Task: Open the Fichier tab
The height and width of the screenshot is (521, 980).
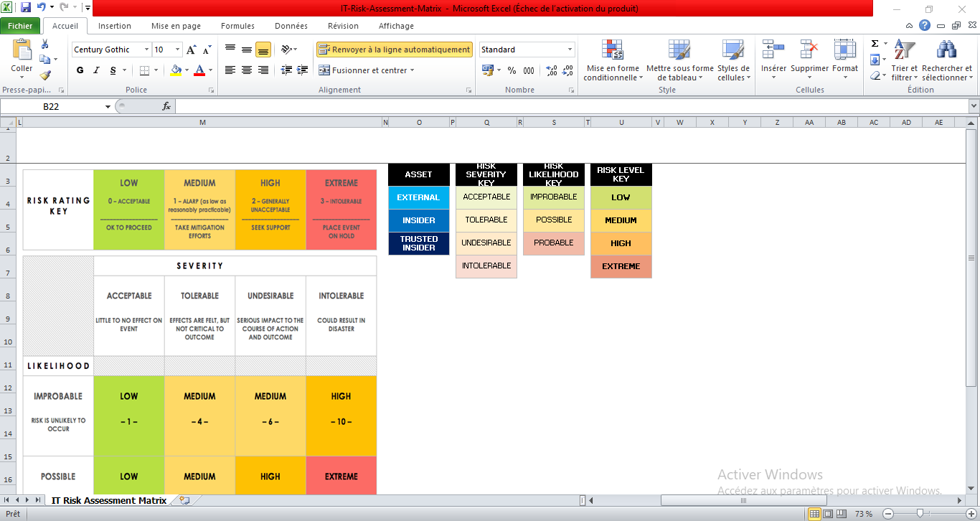Action: click(x=20, y=26)
